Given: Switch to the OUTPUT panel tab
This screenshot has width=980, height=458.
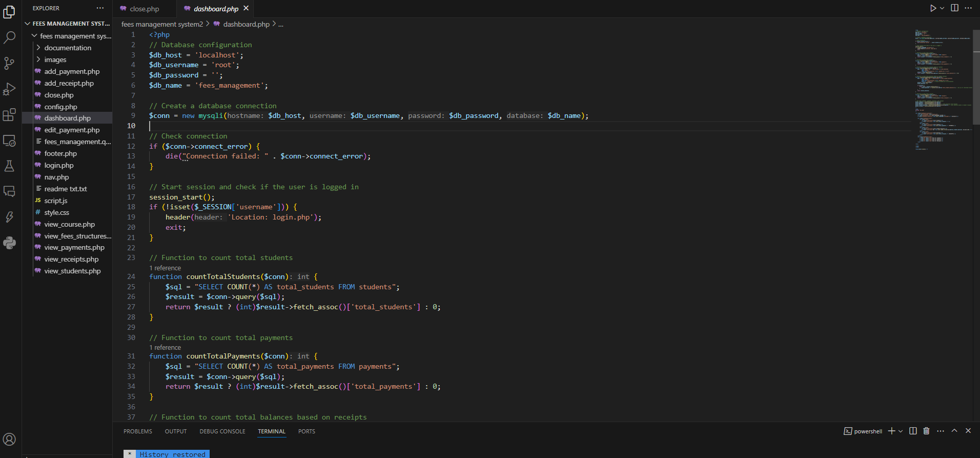Looking at the screenshot, I should [176, 431].
